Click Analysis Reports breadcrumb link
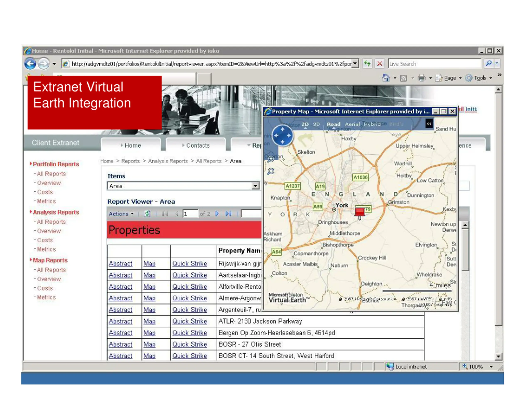Image resolution: width=532 pixels, height=399 pixels. click(x=168, y=161)
